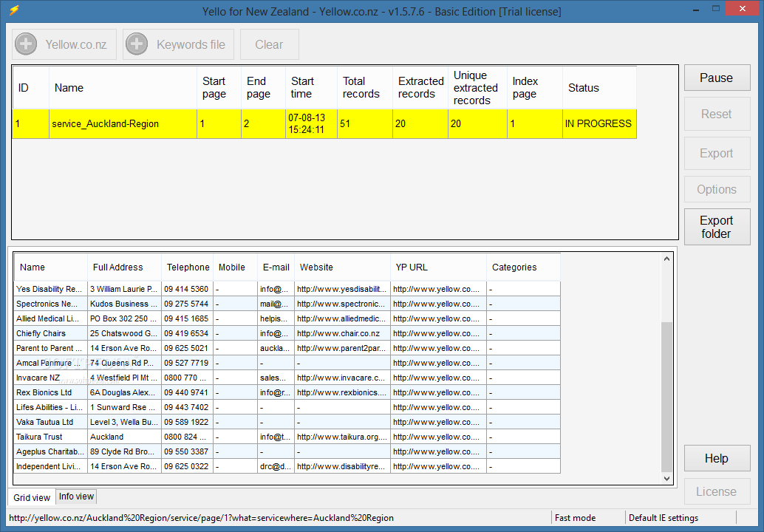The height and width of the screenshot is (532, 764).
Task: Select the Vaka Tautua Ltd row
Action: point(287,422)
